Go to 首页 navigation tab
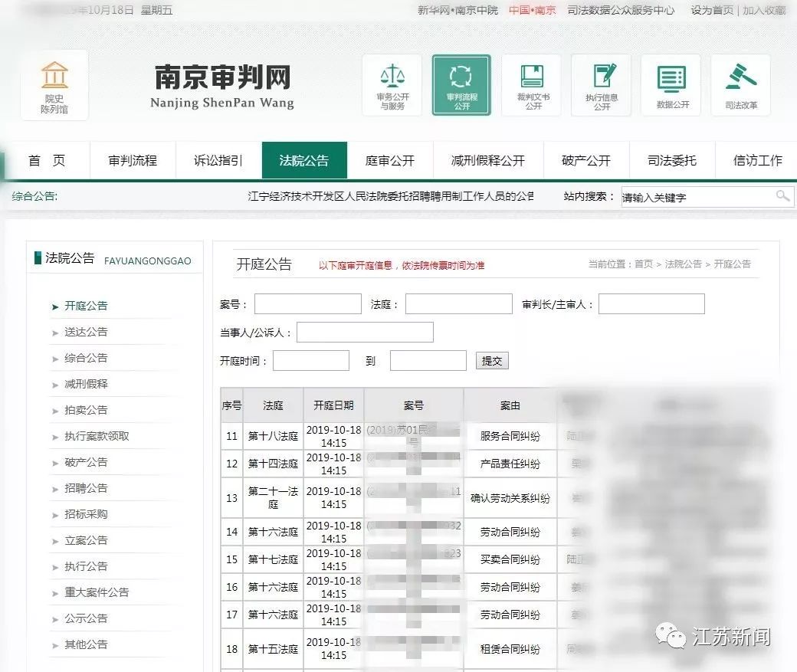 tap(47, 161)
